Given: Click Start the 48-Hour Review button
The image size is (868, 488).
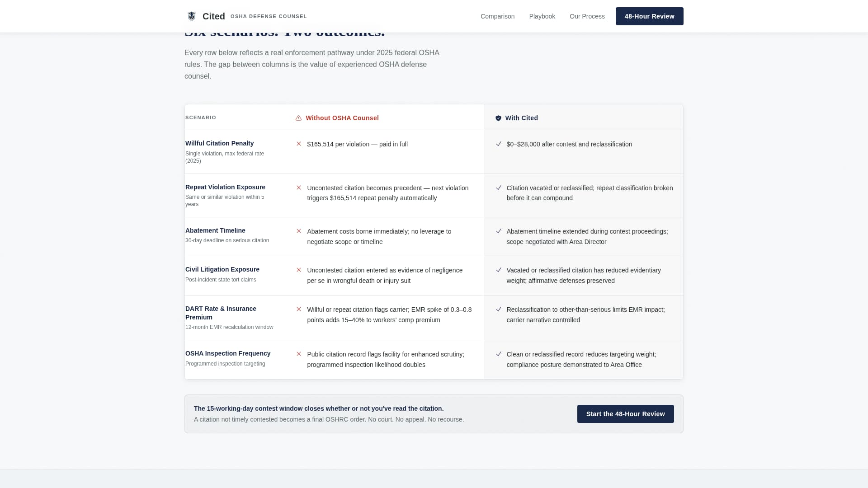Looking at the screenshot, I should click(625, 413).
